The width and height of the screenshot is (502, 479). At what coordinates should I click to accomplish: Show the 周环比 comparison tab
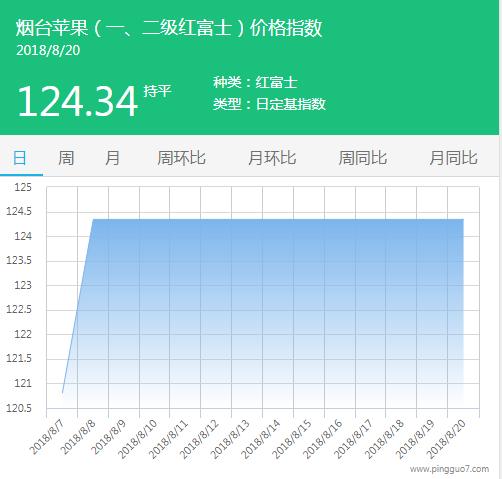181,158
